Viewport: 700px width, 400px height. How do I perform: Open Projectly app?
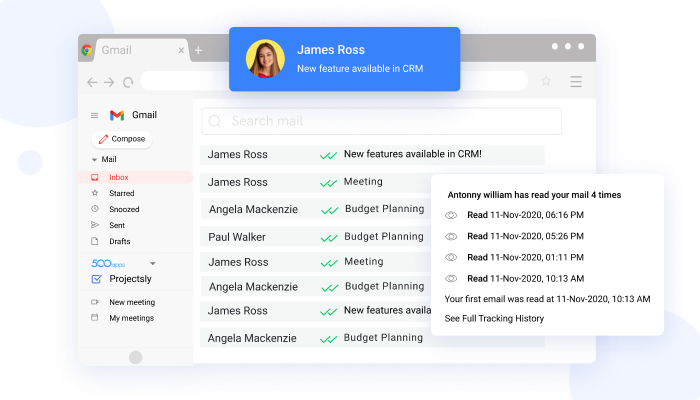coord(130,279)
